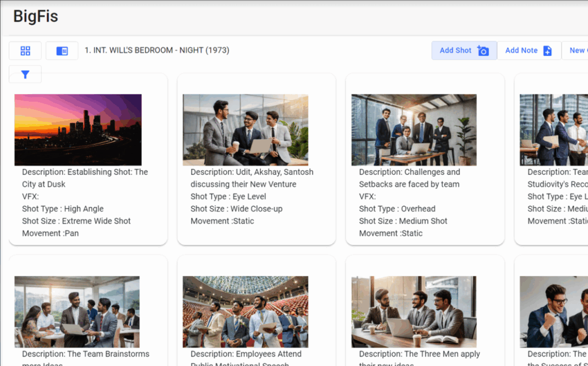Click the Add Note button
This screenshot has height=366, width=588.
pyautogui.click(x=529, y=51)
